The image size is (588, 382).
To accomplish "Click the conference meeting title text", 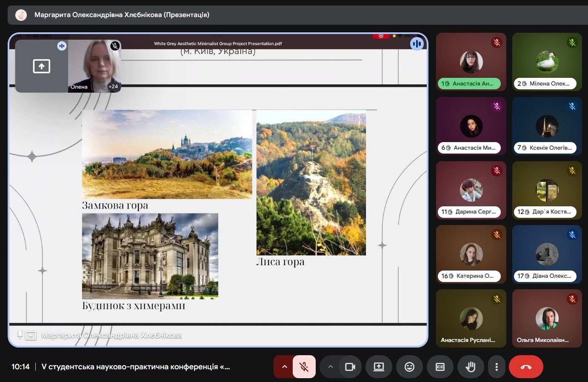I will pyautogui.click(x=136, y=367).
